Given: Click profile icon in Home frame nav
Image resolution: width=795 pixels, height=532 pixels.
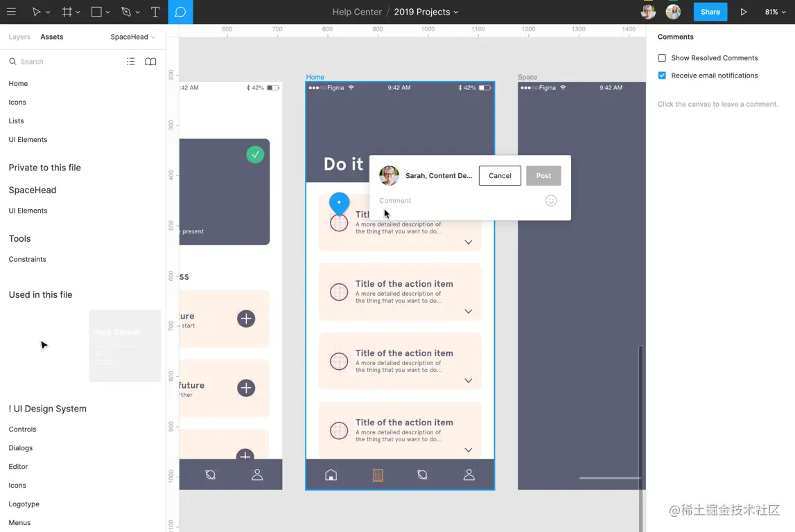Looking at the screenshot, I should [469, 475].
